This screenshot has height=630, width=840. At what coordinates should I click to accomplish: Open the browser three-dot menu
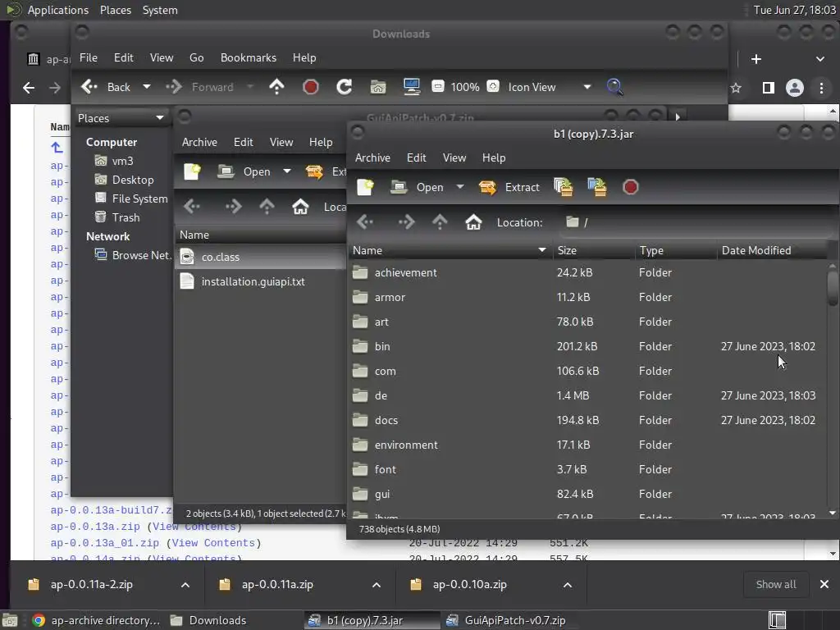point(821,88)
